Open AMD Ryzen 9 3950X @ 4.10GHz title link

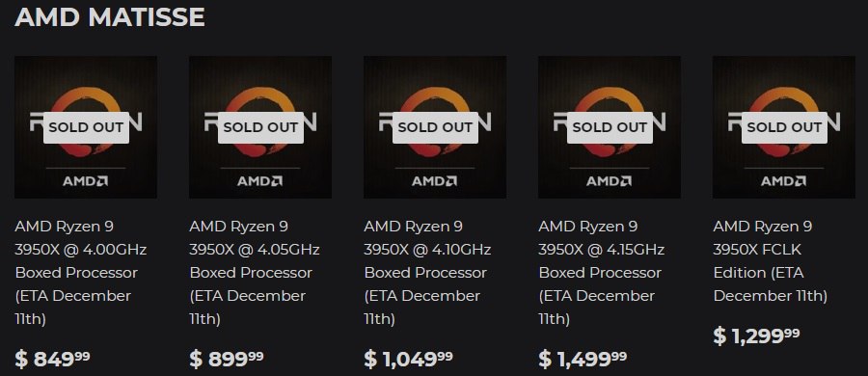[427, 273]
